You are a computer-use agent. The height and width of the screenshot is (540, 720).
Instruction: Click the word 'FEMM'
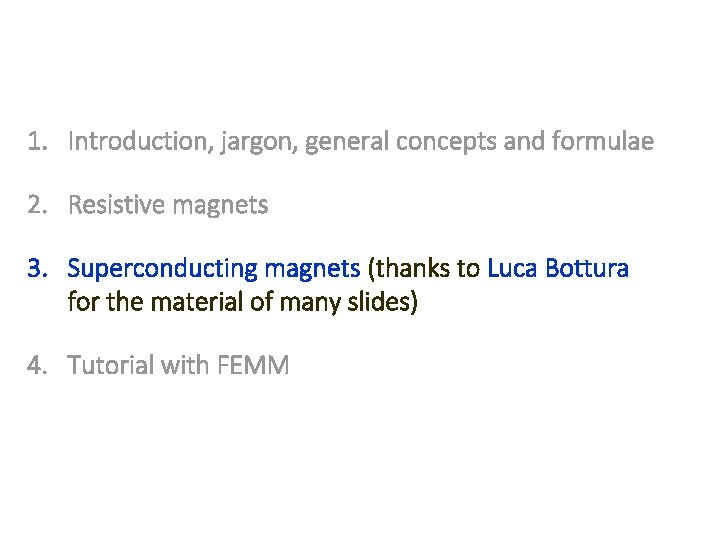click(x=252, y=365)
